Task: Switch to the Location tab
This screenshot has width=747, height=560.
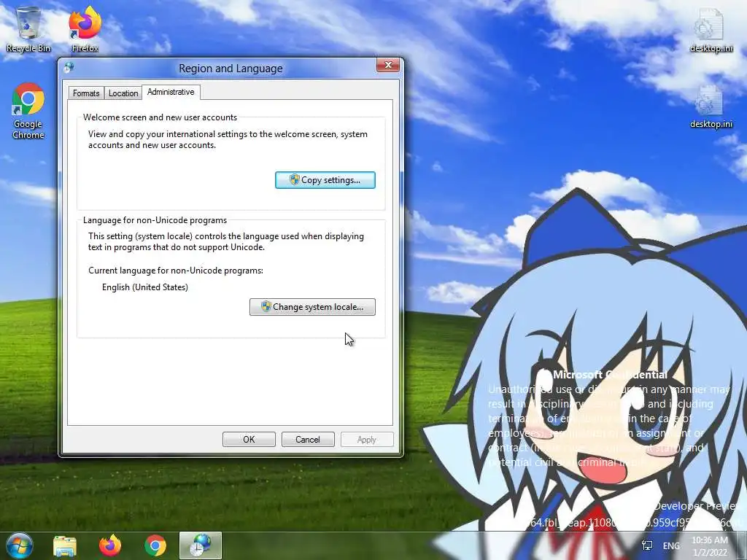Action: tap(123, 93)
